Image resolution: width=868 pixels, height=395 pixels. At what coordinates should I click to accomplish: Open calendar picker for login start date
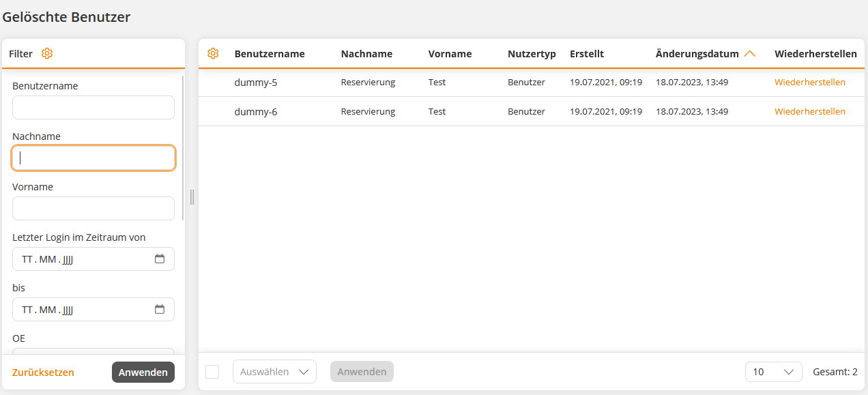(x=160, y=259)
